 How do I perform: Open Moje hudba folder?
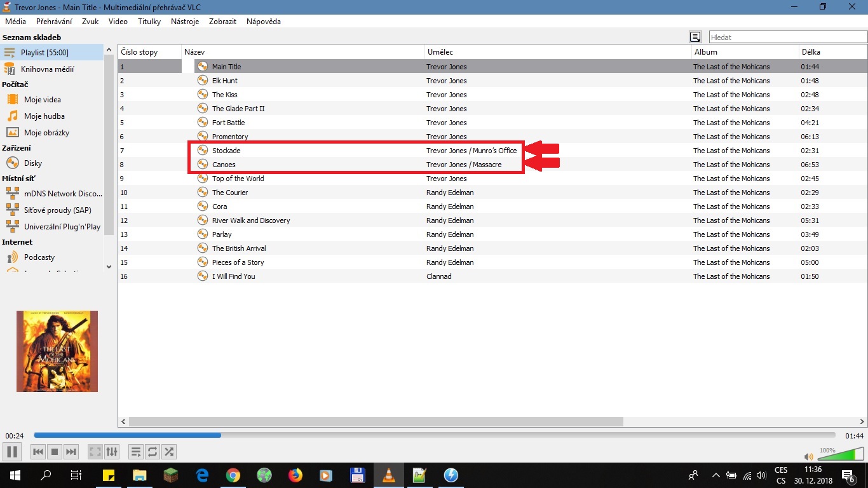[51, 116]
